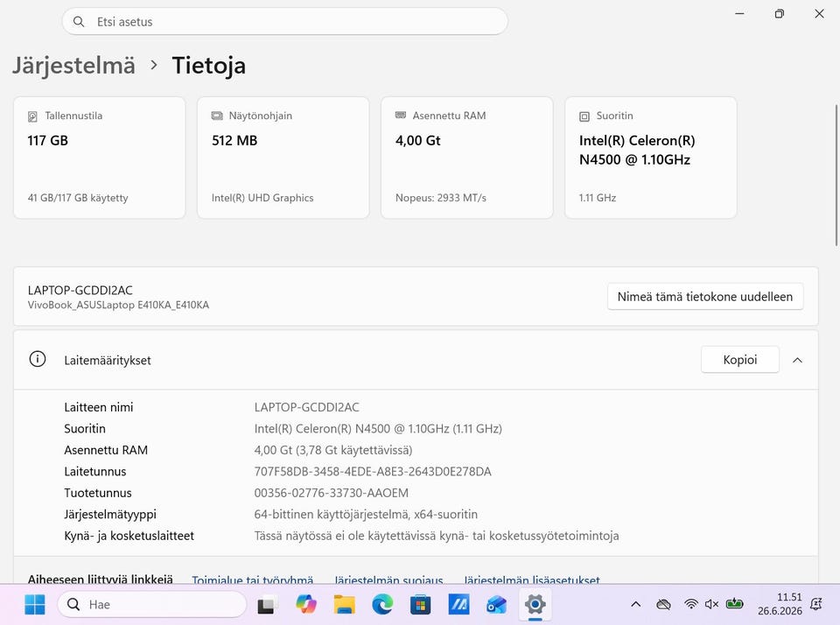This screenshot has width=840, height=625.
Task: Open the clock and date 11.51
Action: tap(780, 604)
